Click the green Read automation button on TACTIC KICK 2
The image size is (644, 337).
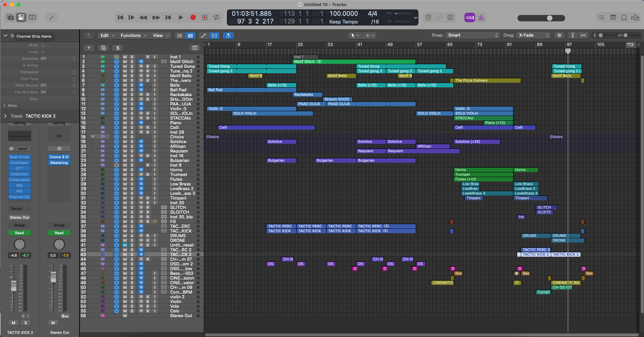tap(19, 233)
